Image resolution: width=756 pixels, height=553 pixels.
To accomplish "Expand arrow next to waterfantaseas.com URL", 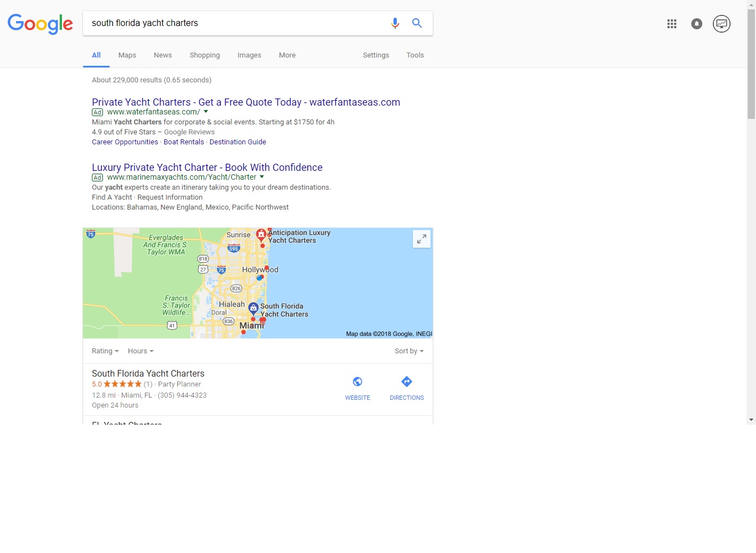I will (x=206, y=112).
